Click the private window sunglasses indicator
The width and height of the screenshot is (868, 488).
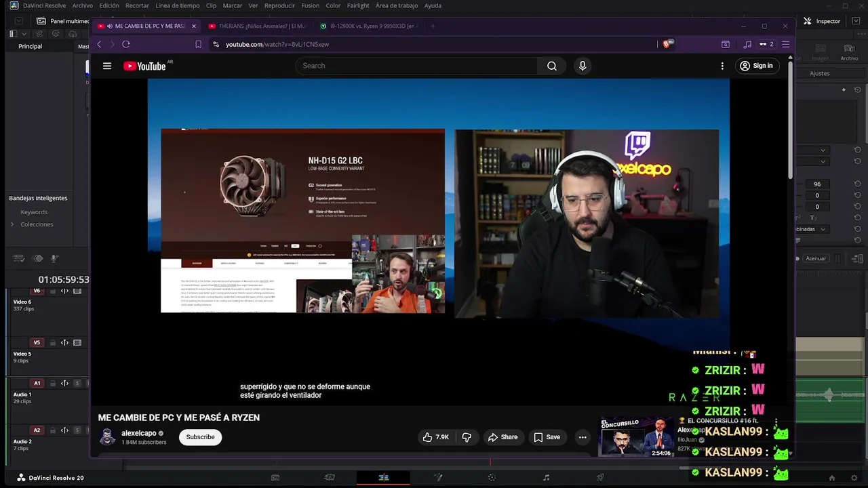pyautogui.click(x=766, y=44)
